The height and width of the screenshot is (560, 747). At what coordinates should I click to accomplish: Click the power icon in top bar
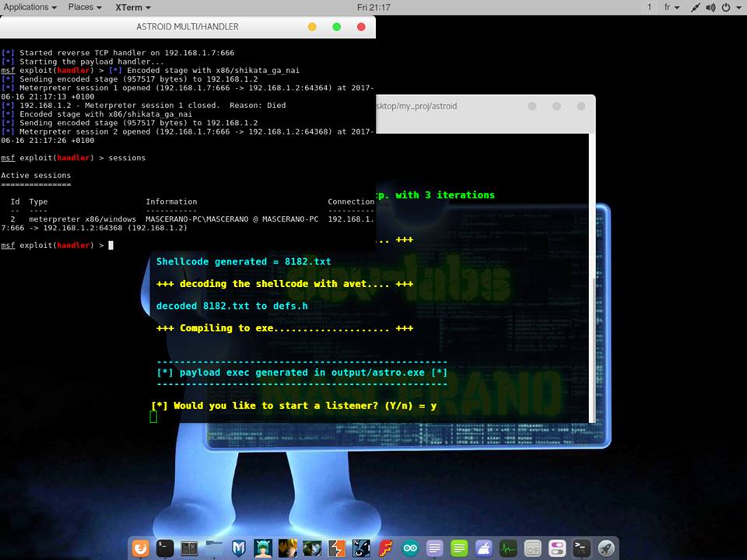coord(725,8)
